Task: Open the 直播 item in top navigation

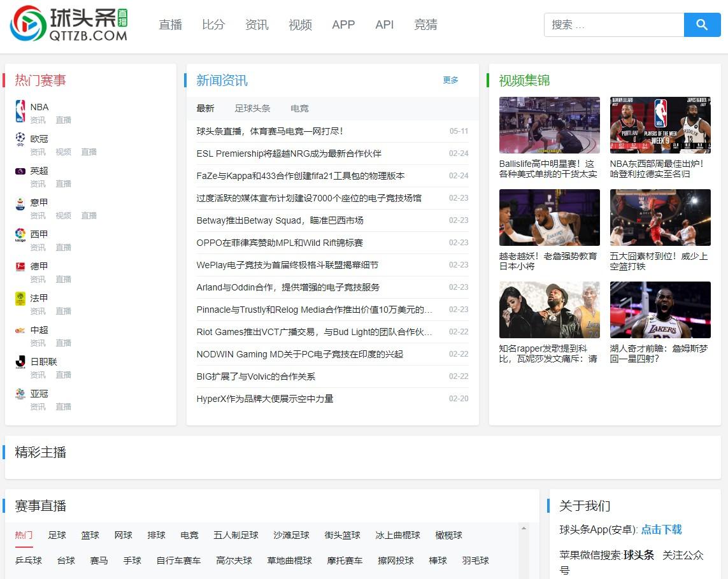Action: click(171, 25)
